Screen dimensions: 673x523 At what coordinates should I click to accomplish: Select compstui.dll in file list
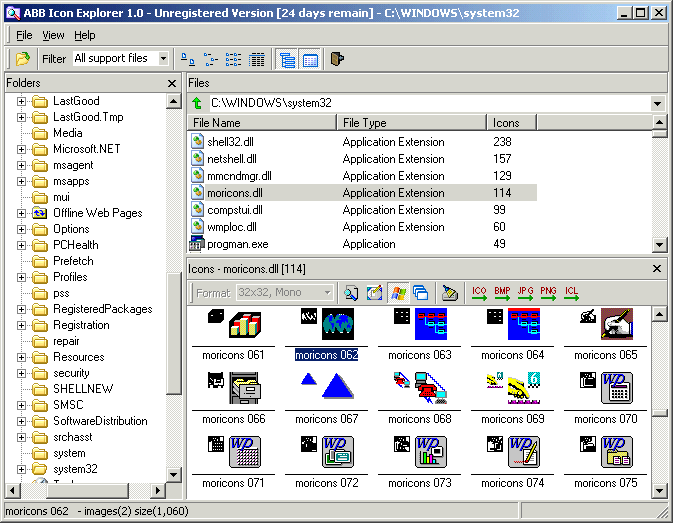(x=235, y=210)
